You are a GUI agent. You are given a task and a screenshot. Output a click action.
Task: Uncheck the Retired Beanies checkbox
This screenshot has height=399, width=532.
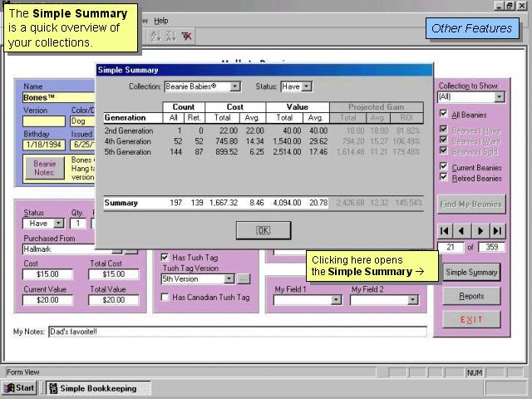(443, 178)
